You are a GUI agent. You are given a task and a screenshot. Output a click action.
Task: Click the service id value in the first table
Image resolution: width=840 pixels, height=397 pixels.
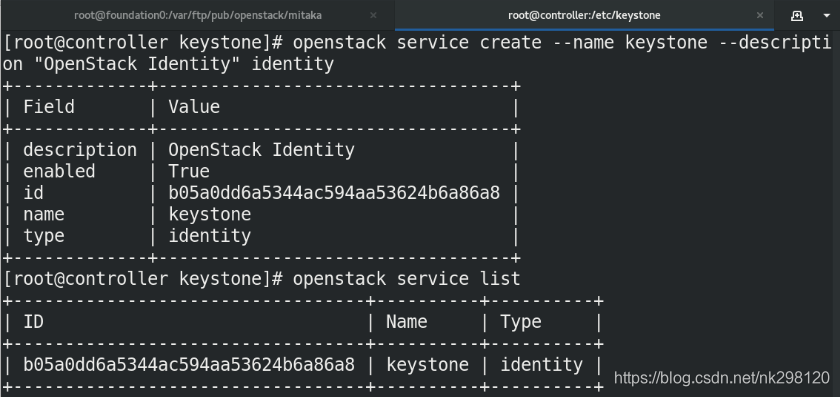[334, 192]
